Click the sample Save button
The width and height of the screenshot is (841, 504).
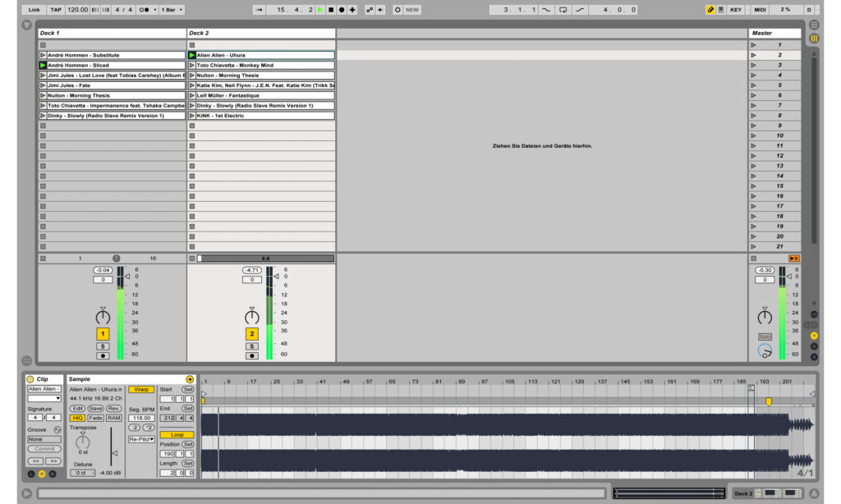(95, 409)
